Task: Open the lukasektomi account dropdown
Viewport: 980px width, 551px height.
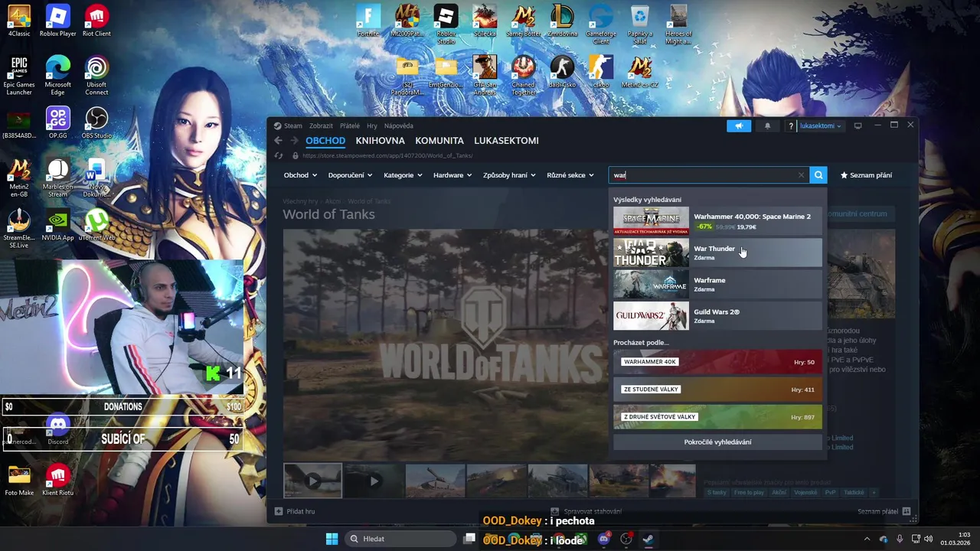Action: point(821,126)
